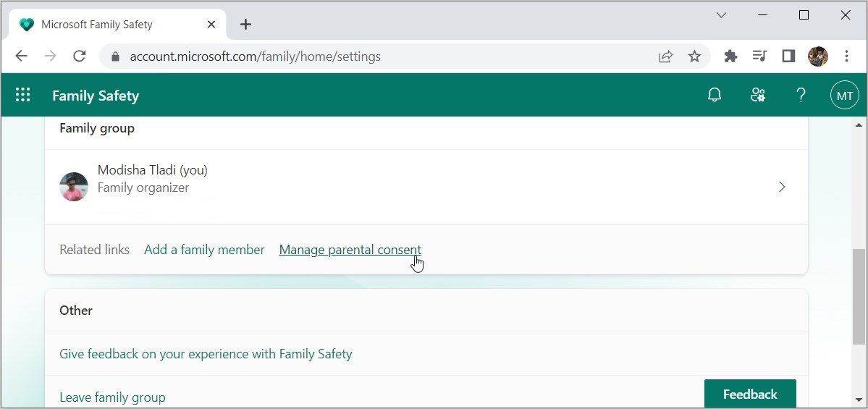Open the Feedback button
The image size is (868, 409).
point(749,394)
